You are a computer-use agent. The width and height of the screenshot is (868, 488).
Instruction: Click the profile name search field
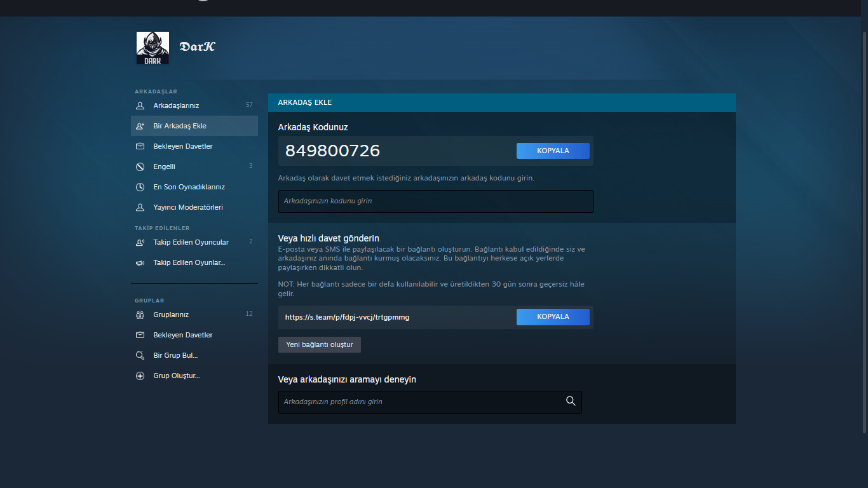click(430, 402)
